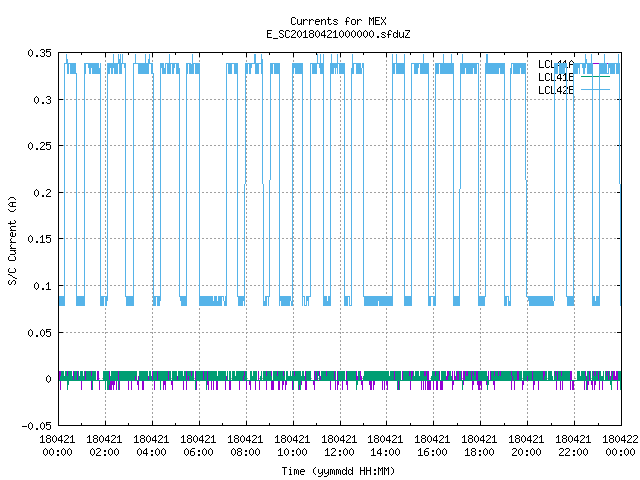The image size is (640, 480).
Task: Click the 14:00 x-axis time label
Action: 385,452
